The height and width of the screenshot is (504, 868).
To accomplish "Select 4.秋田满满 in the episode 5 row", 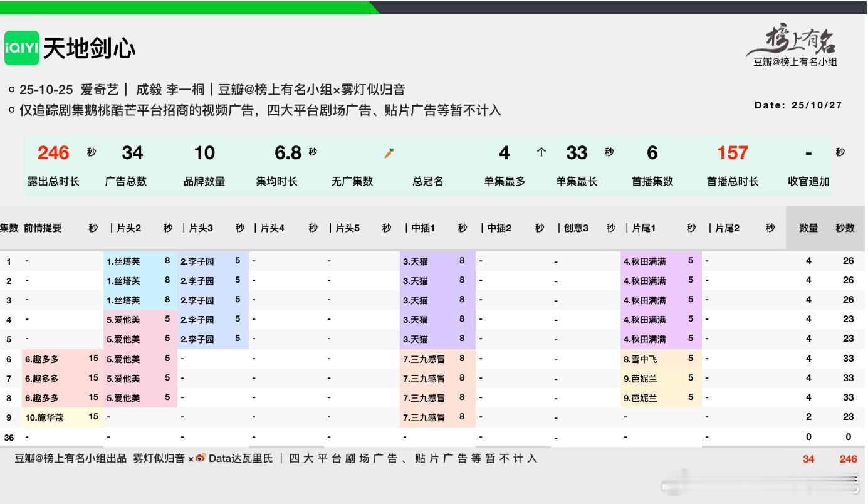I will 645,339.
